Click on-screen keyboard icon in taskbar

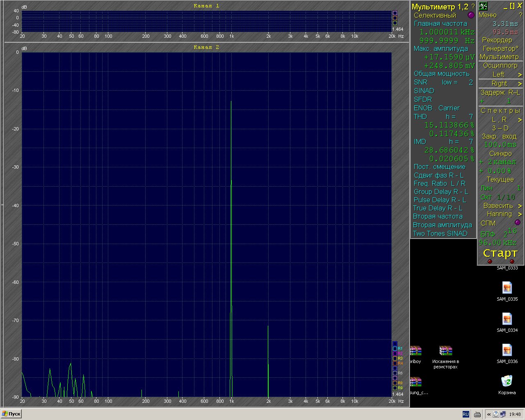477,414
